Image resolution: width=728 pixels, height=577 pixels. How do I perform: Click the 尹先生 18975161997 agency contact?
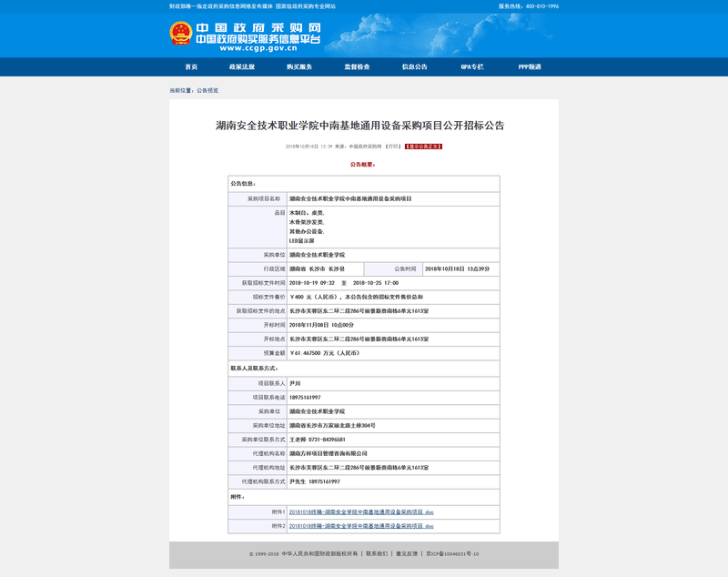click(315, 481)
